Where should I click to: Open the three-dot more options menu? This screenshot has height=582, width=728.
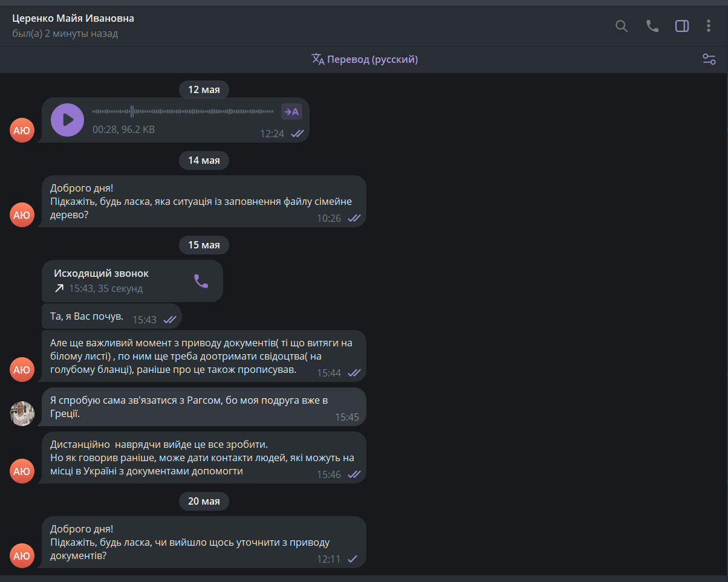pos(709,26)
